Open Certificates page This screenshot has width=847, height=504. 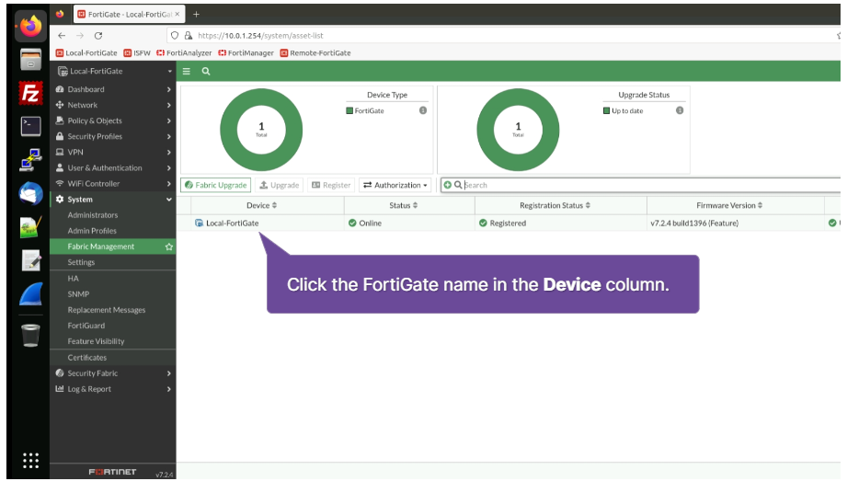click(87, 358)
